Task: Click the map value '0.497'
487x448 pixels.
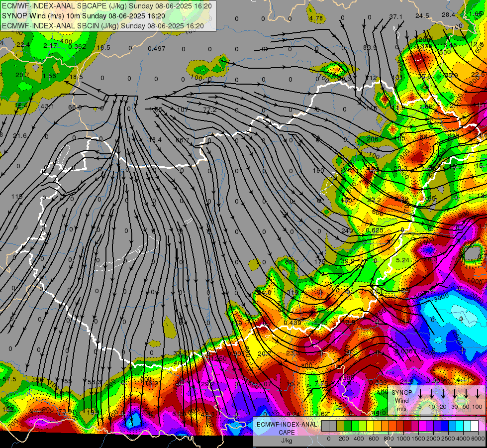Action: coord(157,48)
